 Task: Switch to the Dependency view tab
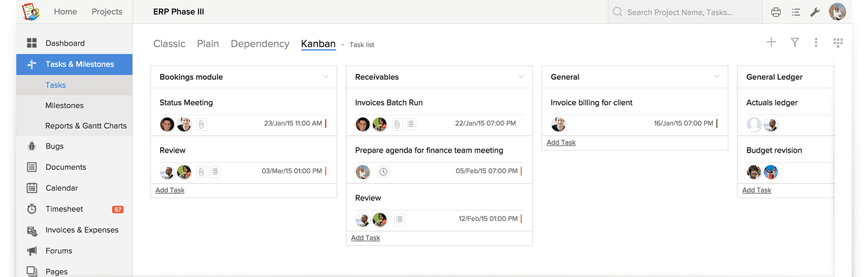pos(260,43)
